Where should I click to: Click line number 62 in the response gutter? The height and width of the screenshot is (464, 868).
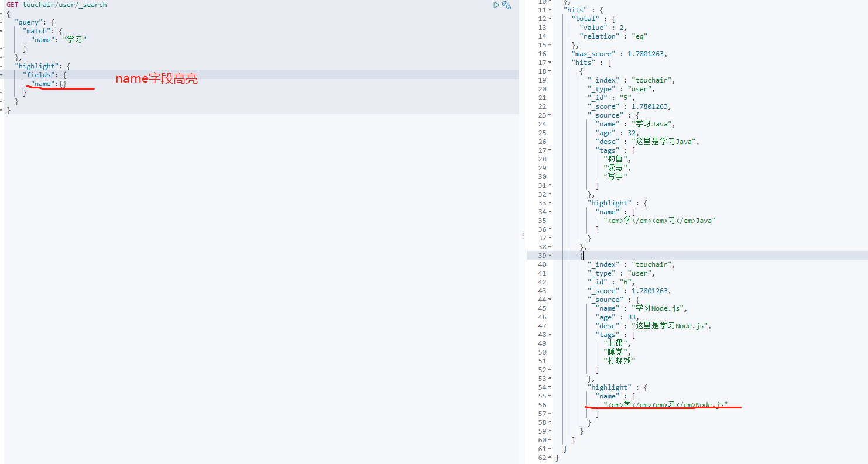click(x=542, y=458)
